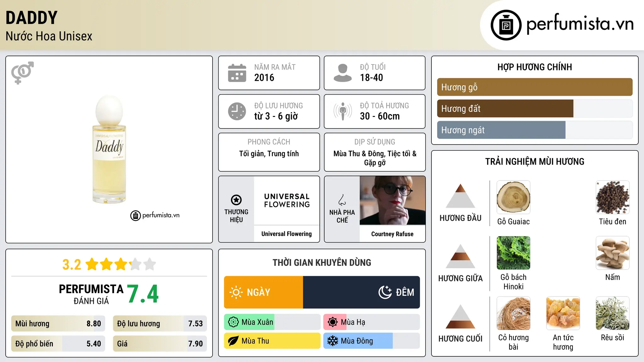Click the Mùa Đông season bar
The width and height of the screenshot is (644, 362).
371,341
